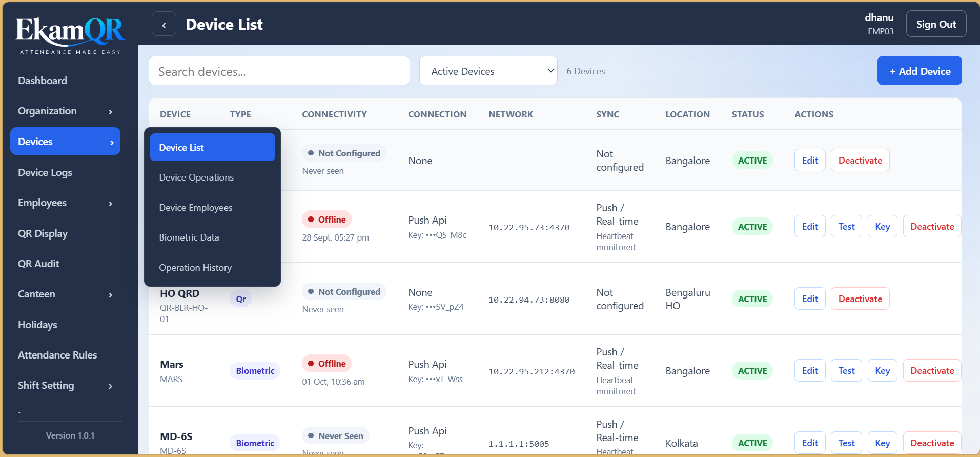Edit the Mars device
The height and width of the screenshot is (457, 980).
810,370
